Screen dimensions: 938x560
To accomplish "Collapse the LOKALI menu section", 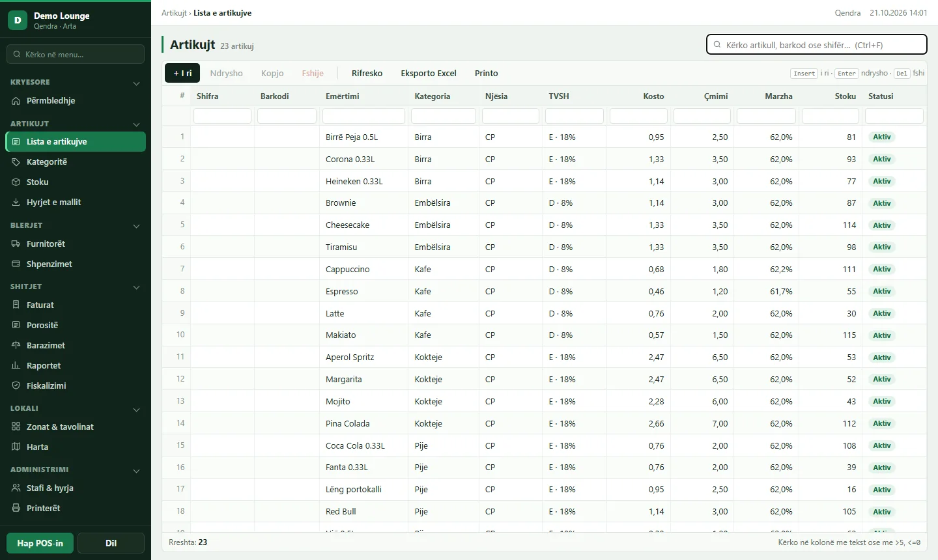I will (137, 410).
